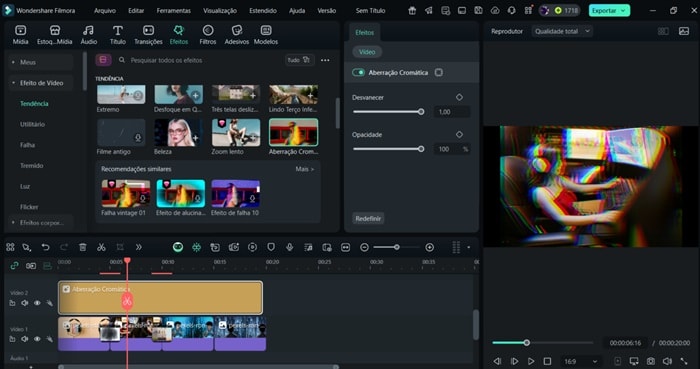The width and height of the screenshot is (700, 369).
Task: Click the green AI copilot face icon
Action: pos(178,247)
